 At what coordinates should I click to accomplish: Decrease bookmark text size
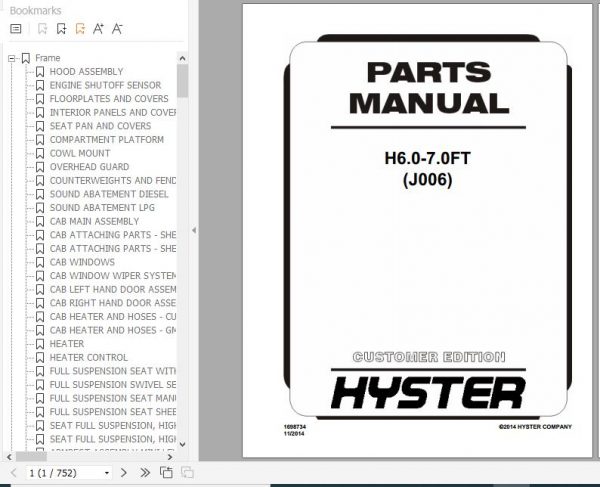(x=117, y=29)
